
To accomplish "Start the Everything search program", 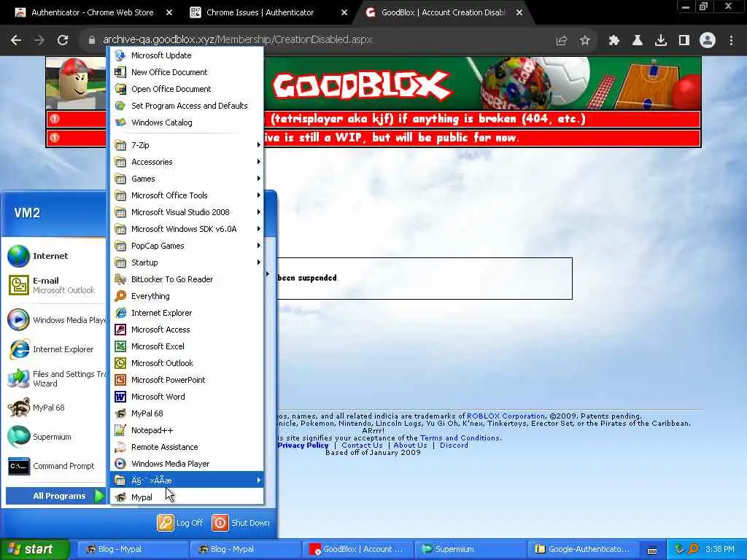I will coord(187,296).
